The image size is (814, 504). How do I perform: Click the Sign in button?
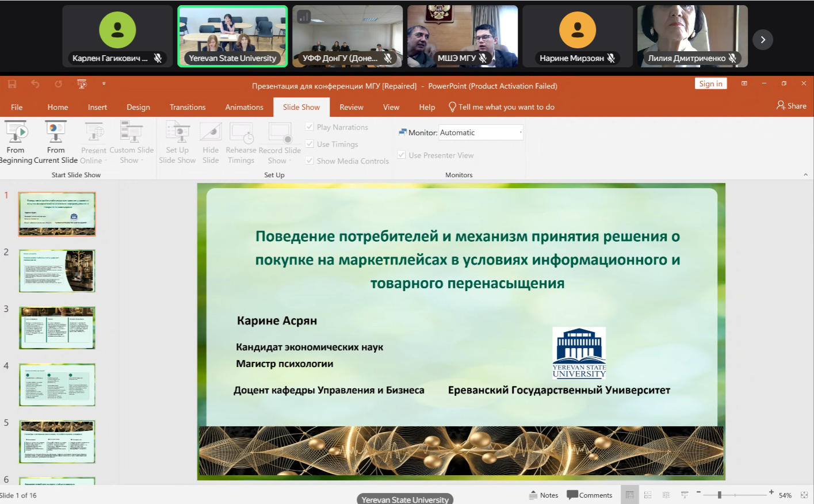coord(710,84)
